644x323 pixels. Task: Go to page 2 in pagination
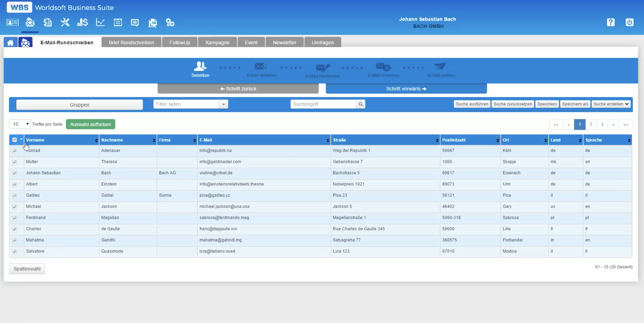591,124
